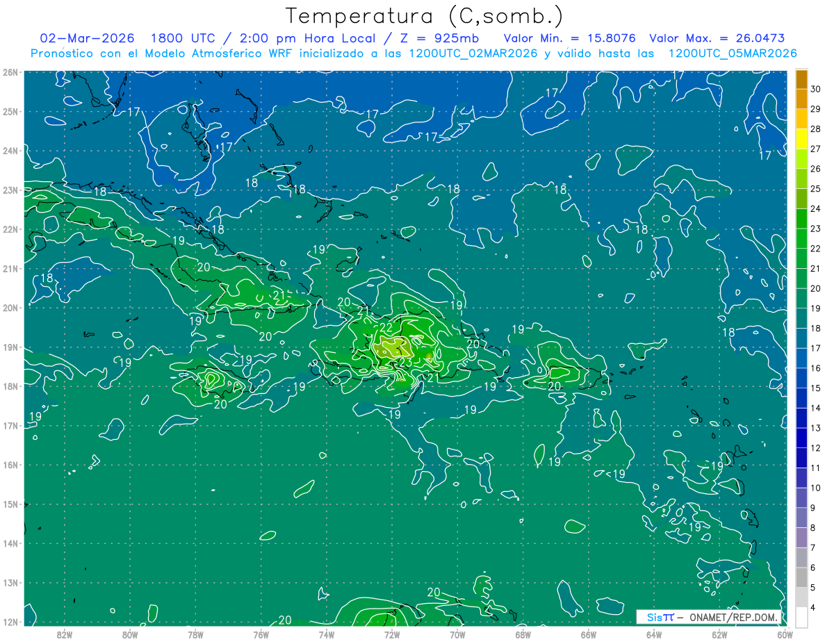834x644 pixels.
Task: Click the 25N latitude axis label
Action: 10,111
